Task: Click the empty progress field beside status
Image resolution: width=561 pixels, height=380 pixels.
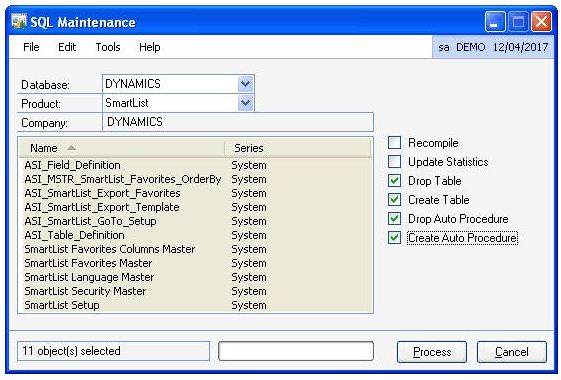Action: click(296, 351)
